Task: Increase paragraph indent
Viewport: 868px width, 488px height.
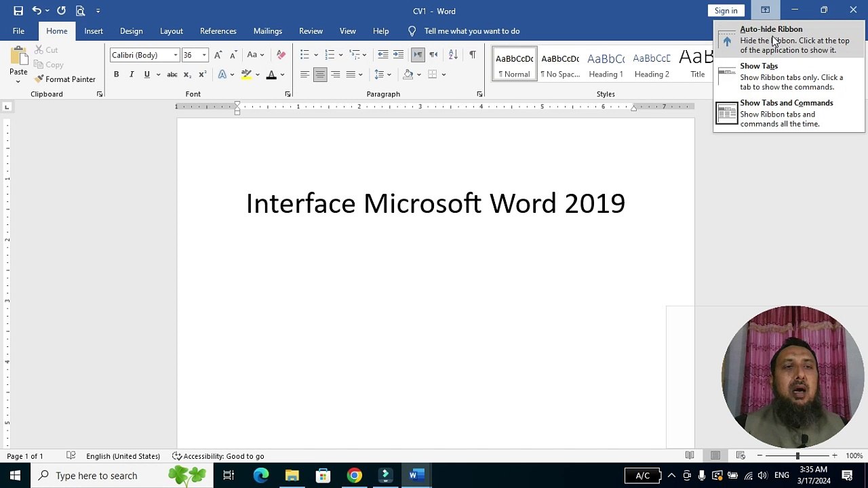Action: (x=398, y=55)
